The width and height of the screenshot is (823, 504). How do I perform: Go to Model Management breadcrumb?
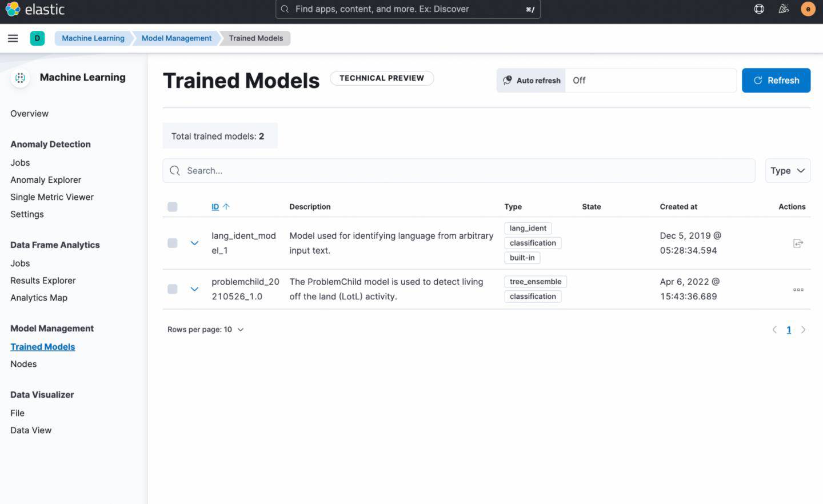coord(176,38)
